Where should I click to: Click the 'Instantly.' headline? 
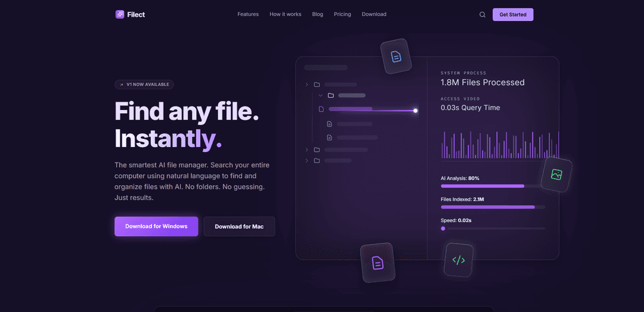point(168,139)
